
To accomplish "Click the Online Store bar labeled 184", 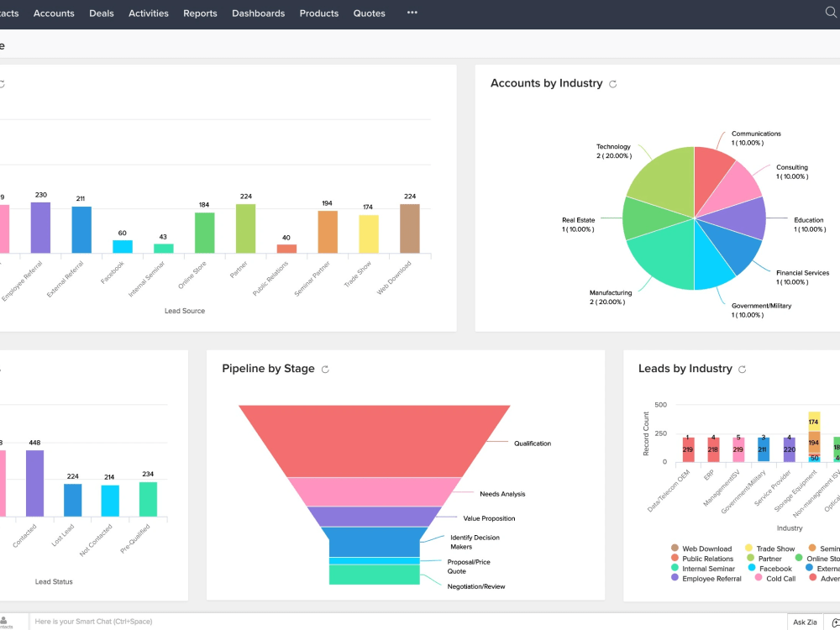I will pos(205,233).
